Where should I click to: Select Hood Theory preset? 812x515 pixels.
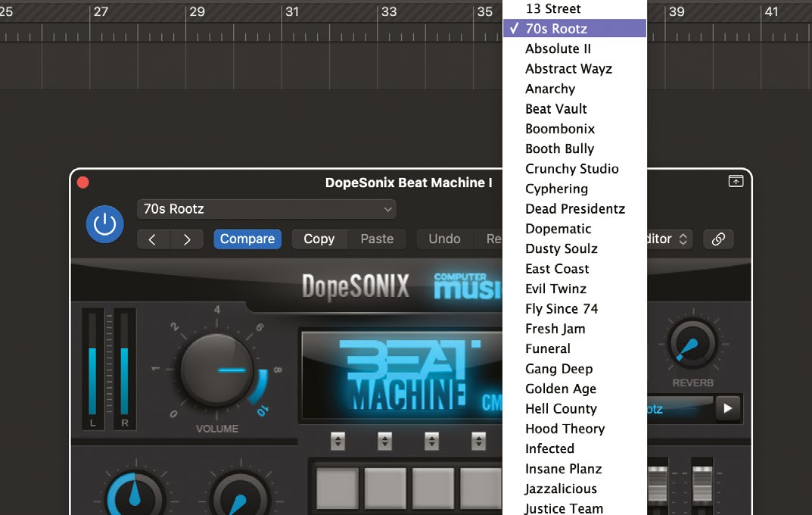pos(574,429)
